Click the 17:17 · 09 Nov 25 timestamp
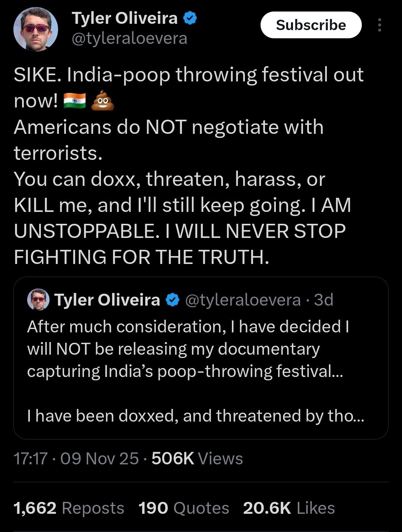 point(76,458)
